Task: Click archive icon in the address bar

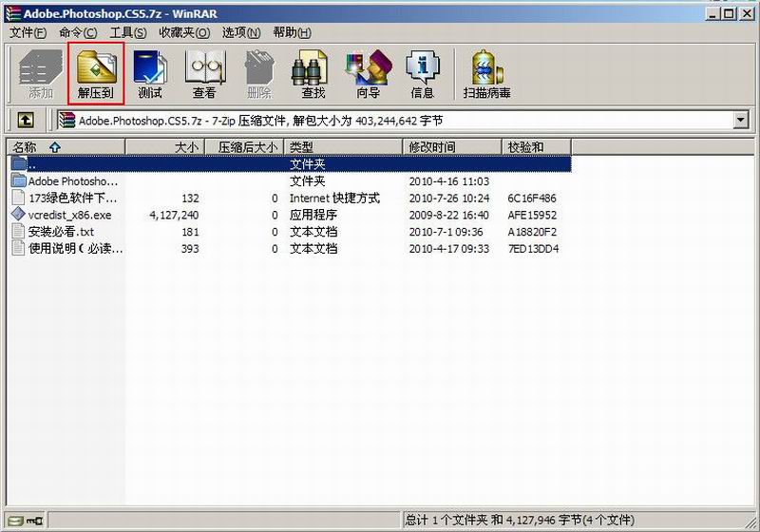Action: click(x=67, y=120)
